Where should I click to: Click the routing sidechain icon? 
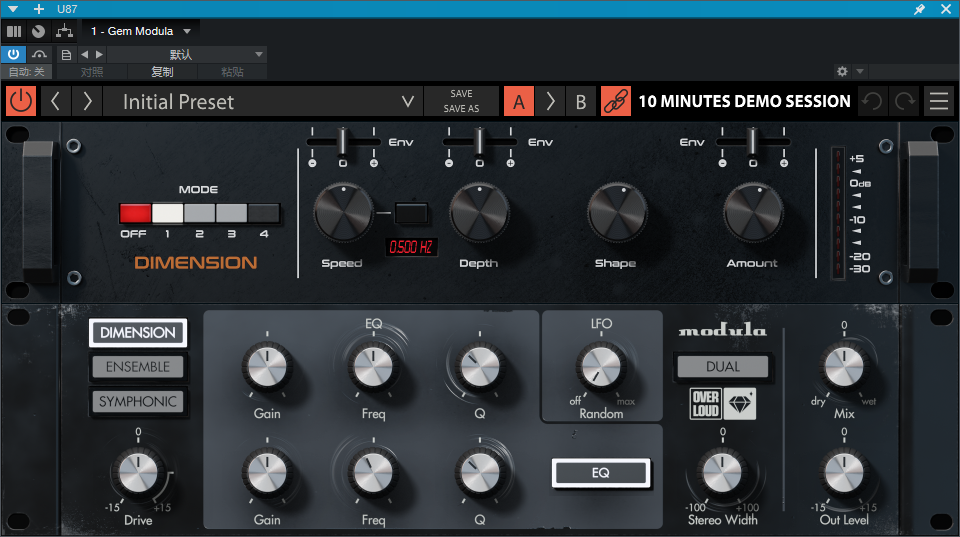click(x=64, y=31)
